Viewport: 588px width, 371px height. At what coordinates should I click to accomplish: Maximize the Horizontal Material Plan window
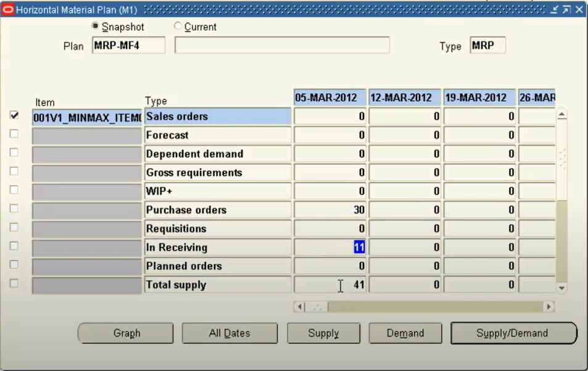(566, 10)
